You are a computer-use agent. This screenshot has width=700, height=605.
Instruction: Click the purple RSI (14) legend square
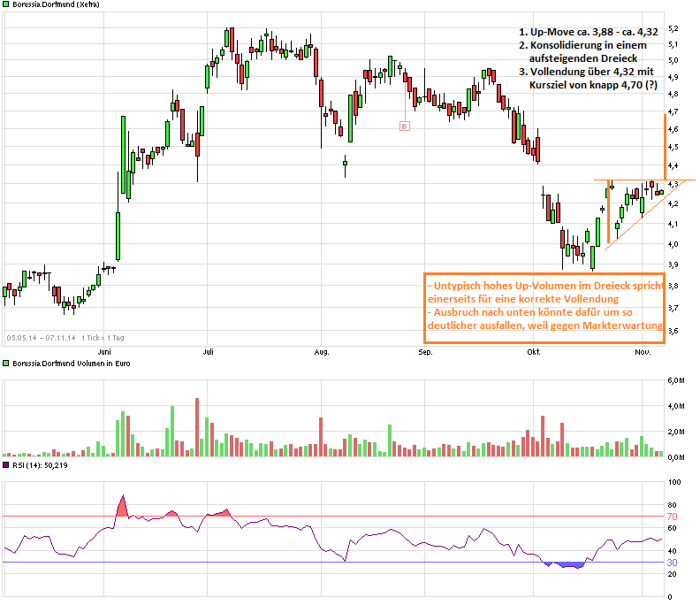[x=6, y=465]
